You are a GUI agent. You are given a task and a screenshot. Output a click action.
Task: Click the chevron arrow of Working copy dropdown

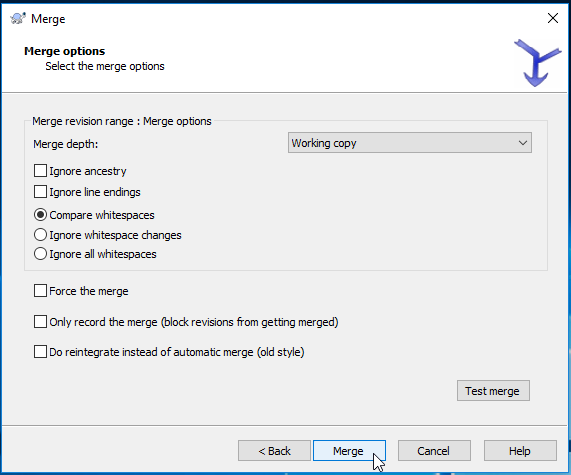(523, 143)
